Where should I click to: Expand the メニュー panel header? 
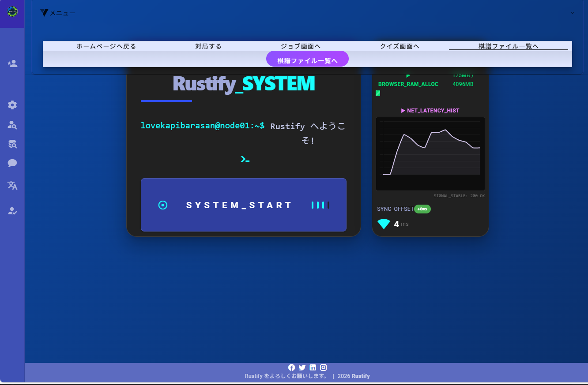[x=62, y=13]
